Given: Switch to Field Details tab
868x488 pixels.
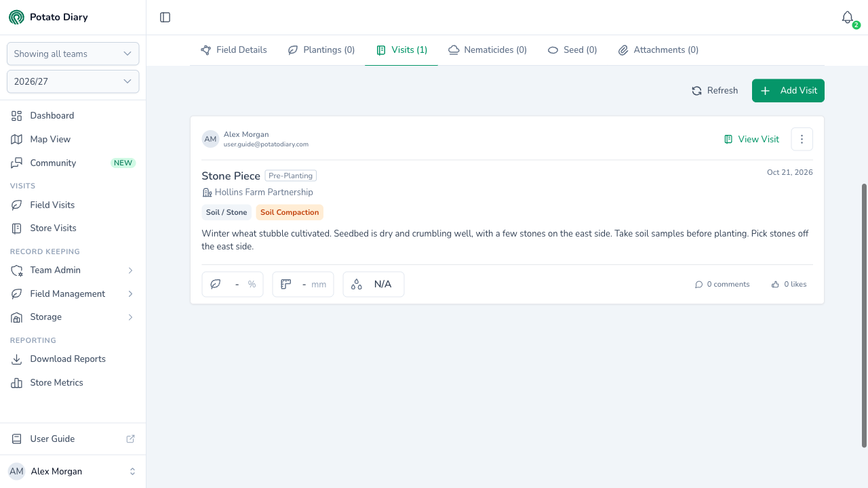Looking at the screenshot, I should click(x=234, y=50).
